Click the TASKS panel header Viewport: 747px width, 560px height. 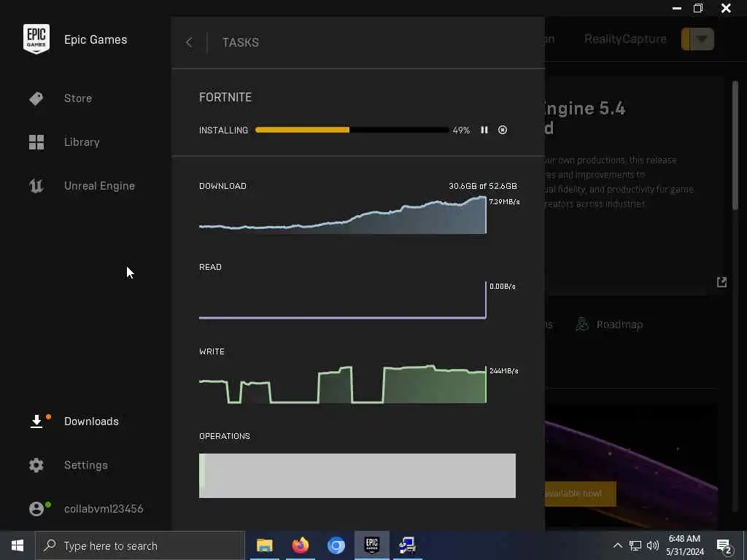pyautogui.click(x=241, y=42)
